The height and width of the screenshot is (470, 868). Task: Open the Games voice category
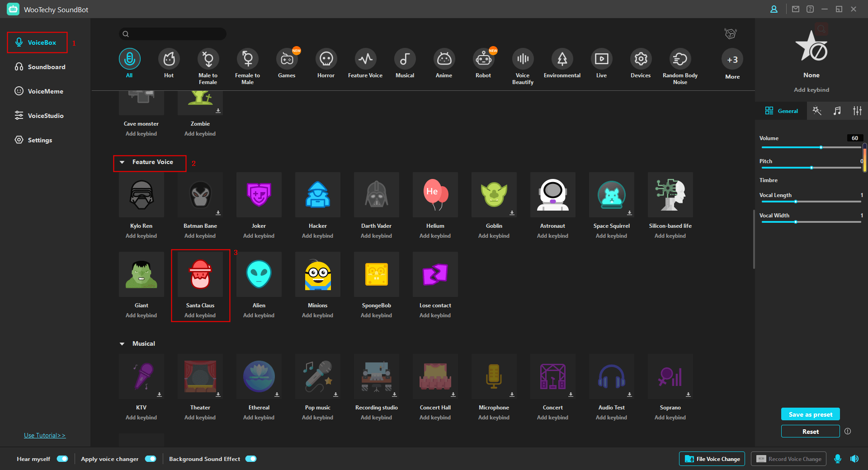287,59
